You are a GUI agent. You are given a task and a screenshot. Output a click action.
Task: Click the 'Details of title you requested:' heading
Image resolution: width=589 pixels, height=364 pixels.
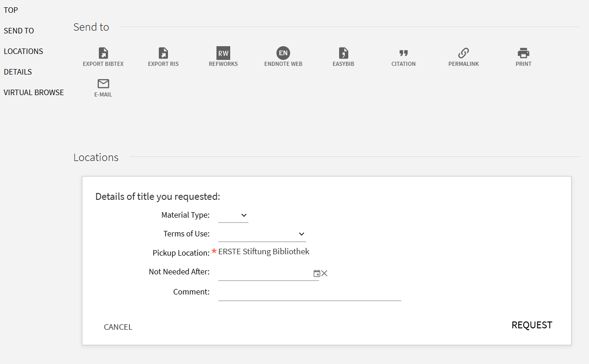(x=158, y=197)
